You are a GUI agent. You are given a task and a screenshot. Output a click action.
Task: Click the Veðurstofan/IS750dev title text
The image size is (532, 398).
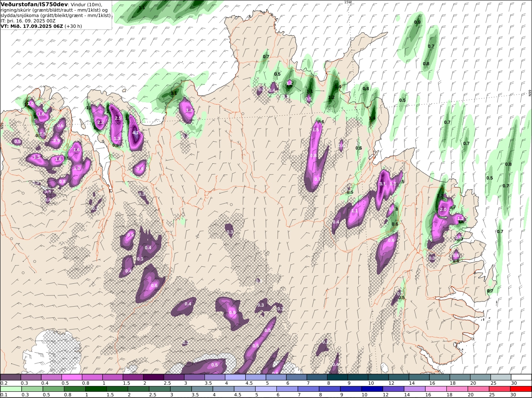(x=34, y=4)
